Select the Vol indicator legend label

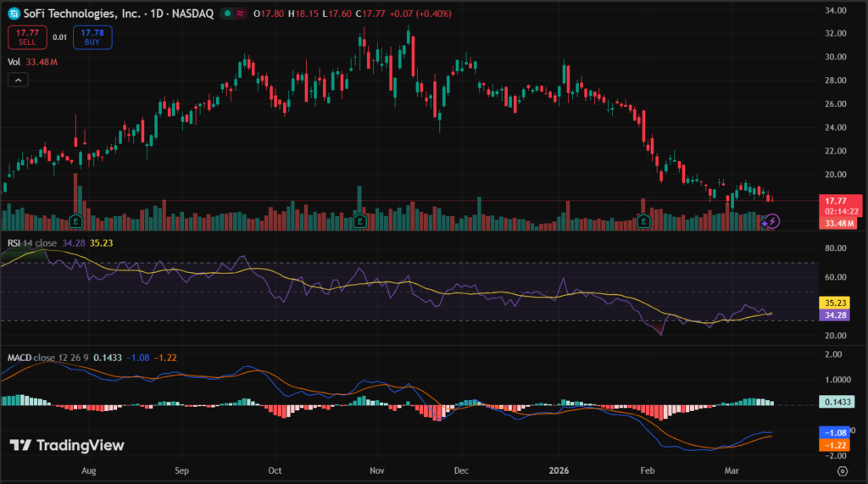pyautogui.click(x=14, y=61)
